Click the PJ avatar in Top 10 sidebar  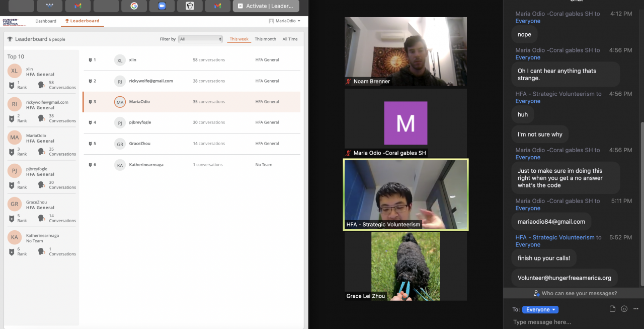[x=15, y=171]
